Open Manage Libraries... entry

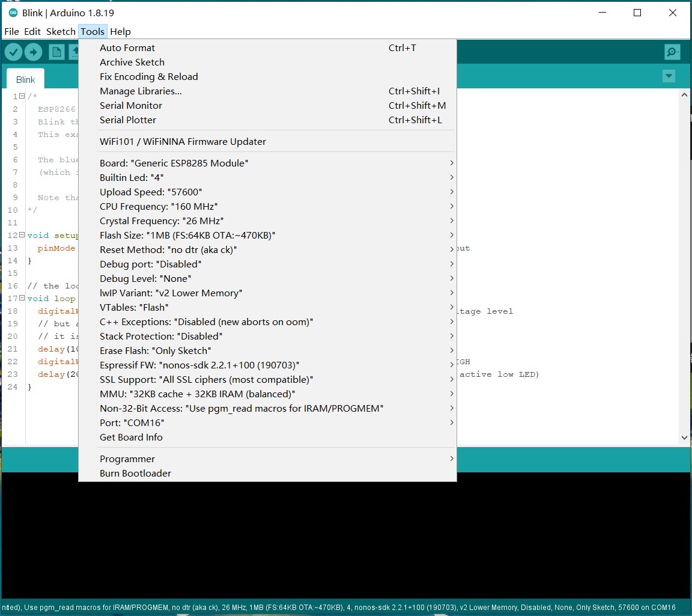[x=267, y=91]
